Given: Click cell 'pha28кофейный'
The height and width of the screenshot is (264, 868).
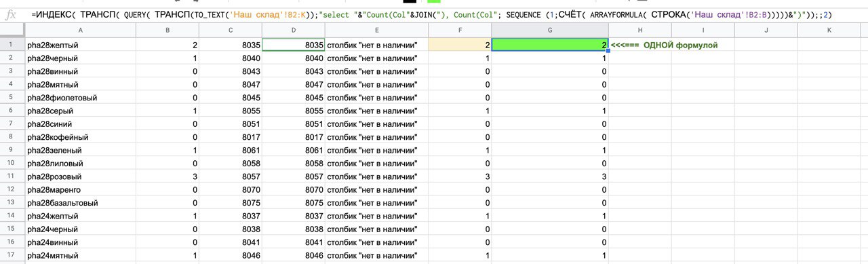Looking at the screenshot, I should pos(81,137).
